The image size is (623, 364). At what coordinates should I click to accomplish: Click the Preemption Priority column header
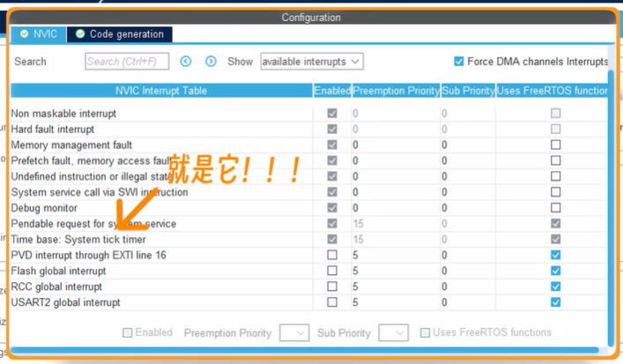tap(396, 91)
